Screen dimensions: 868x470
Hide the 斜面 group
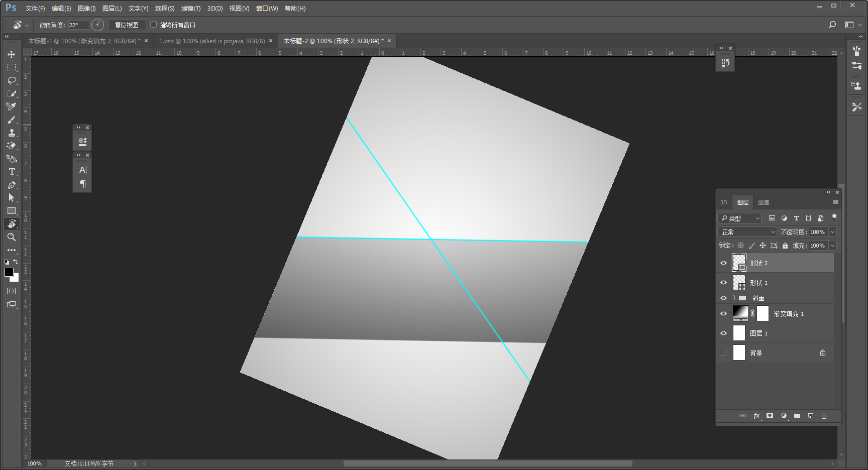pyautogui.click(x=723, y=298)
